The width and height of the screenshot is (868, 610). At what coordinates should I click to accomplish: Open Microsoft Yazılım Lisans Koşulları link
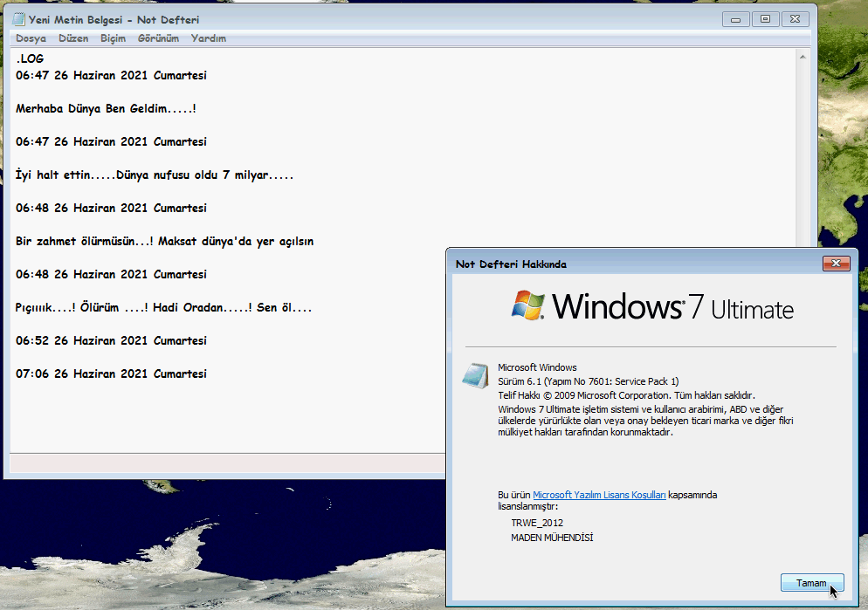click(x=599, y=495)
